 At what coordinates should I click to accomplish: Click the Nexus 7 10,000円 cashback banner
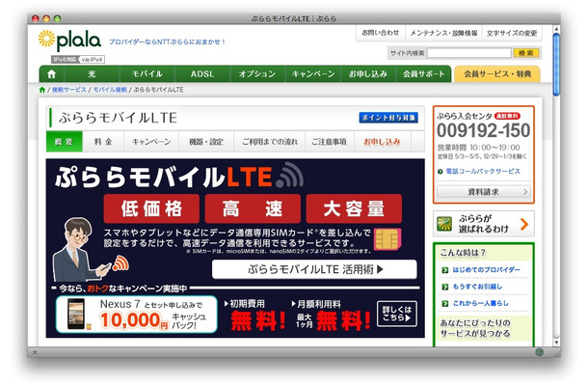[137, 315]
